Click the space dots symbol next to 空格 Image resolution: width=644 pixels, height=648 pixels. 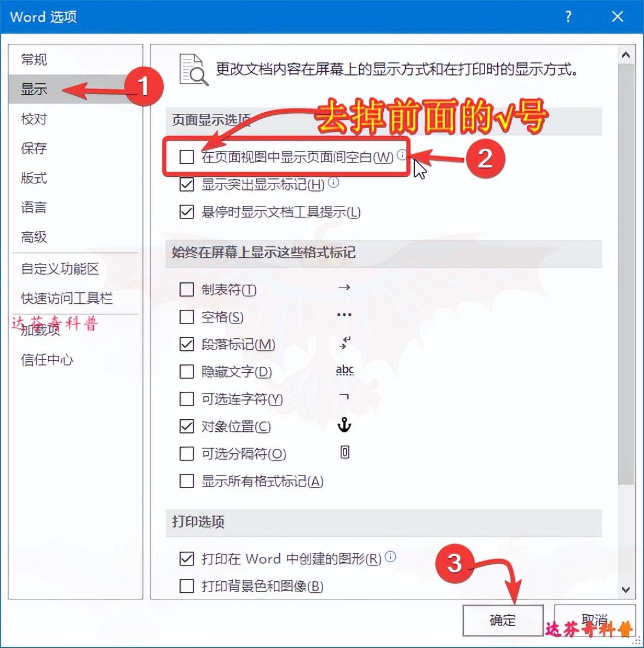(344, 315)
